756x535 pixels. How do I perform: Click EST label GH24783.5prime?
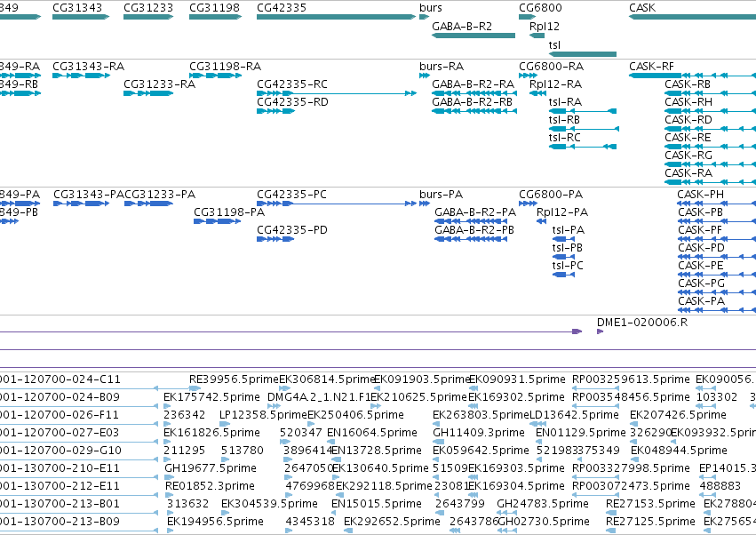tap(543, 504)
